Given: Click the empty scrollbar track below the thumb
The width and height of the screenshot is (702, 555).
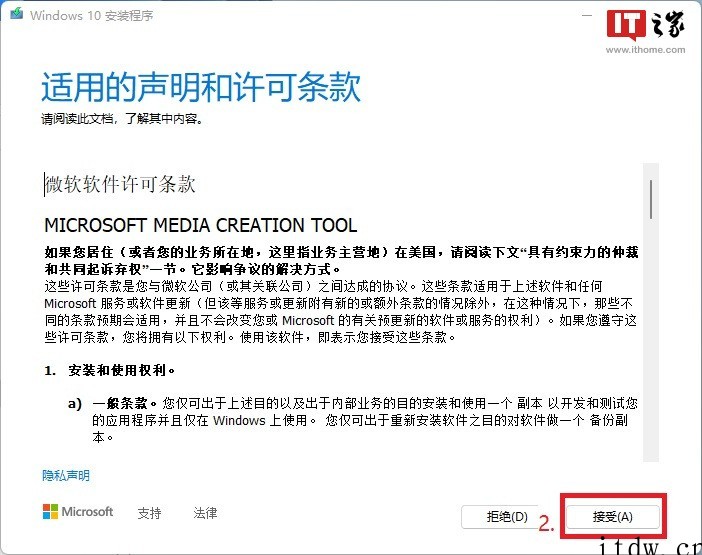Looking at the screenshot, I should [x=651, y=350].
